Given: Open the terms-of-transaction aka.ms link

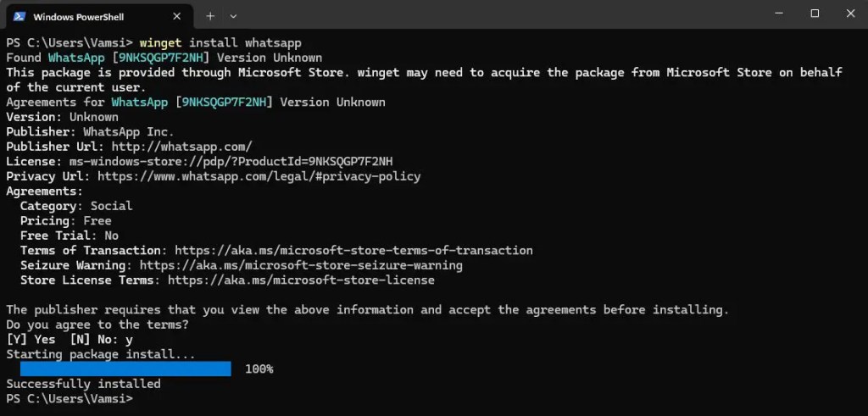Looking at the screenshot, I should [x=353, y=251].
